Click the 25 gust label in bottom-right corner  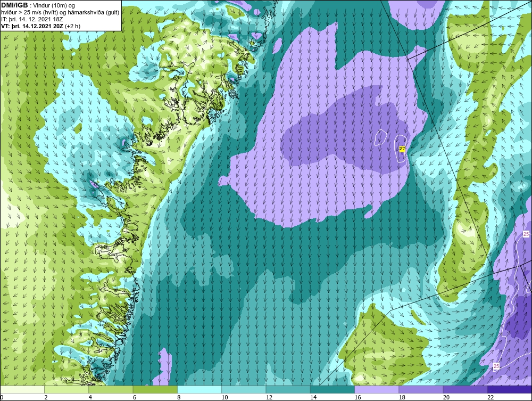(496, 366)
